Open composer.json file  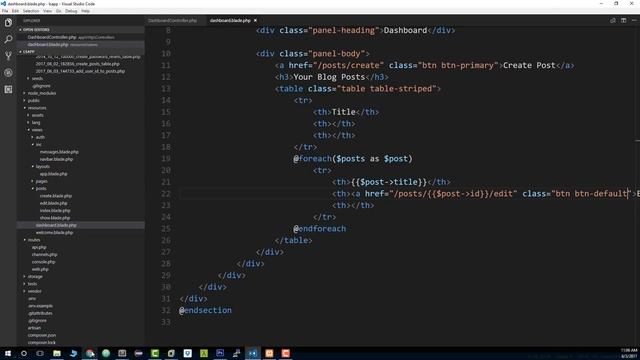42,336
